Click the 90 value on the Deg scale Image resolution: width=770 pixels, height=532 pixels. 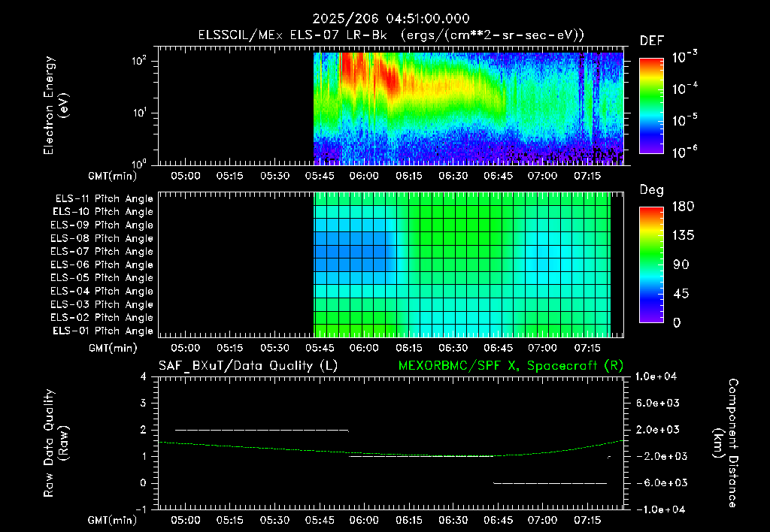681,264
